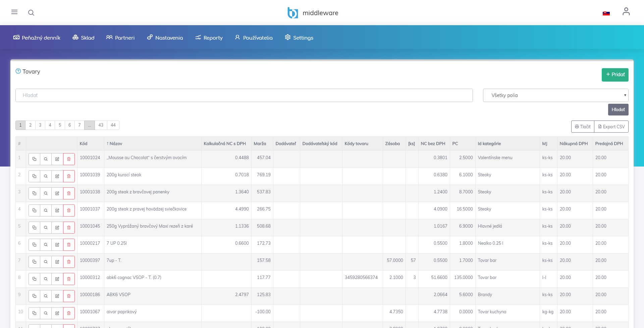This screenshot has width=644, height=328.
Task: Go to page 3
Action: [x=40, y=125]
